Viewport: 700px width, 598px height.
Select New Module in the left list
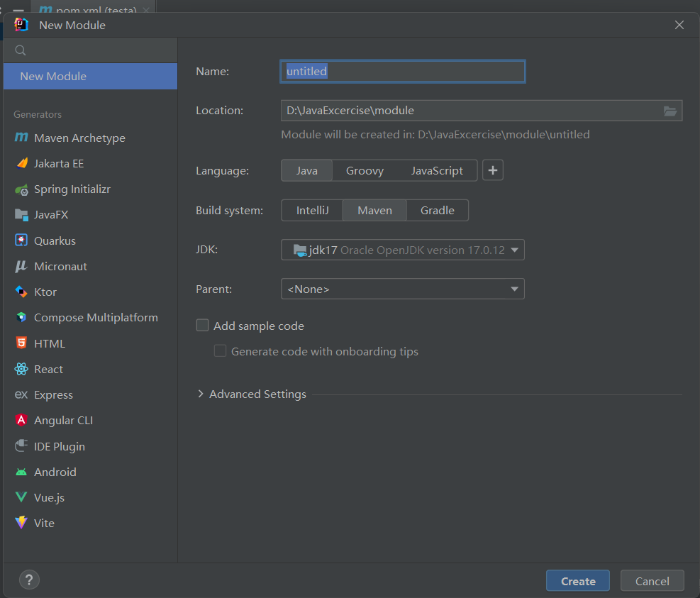coord(90,77)
